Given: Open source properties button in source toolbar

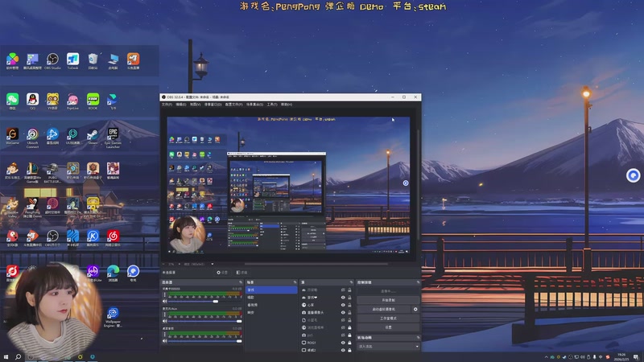Looking at the screenshot, I should [x=222, y=273].
